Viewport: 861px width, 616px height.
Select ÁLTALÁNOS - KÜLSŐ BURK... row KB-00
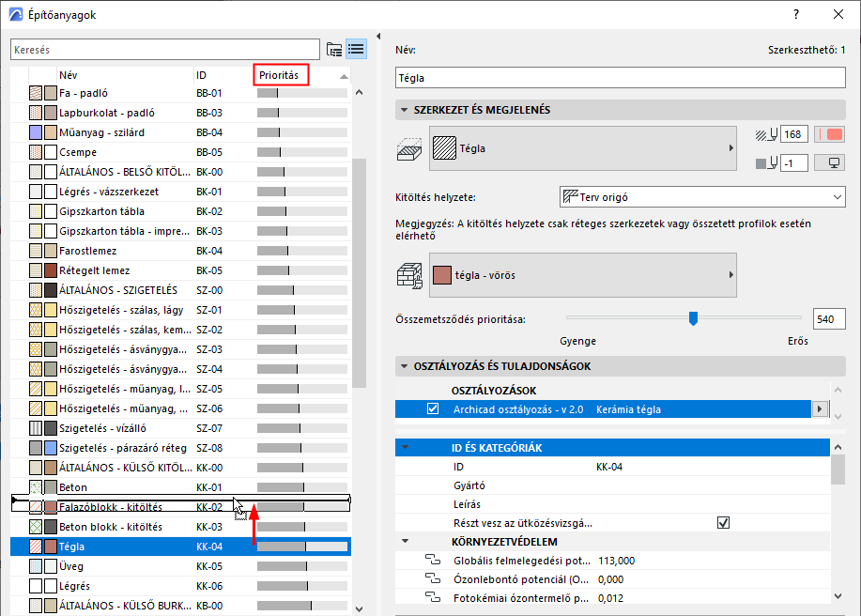(x=180, y=606)
